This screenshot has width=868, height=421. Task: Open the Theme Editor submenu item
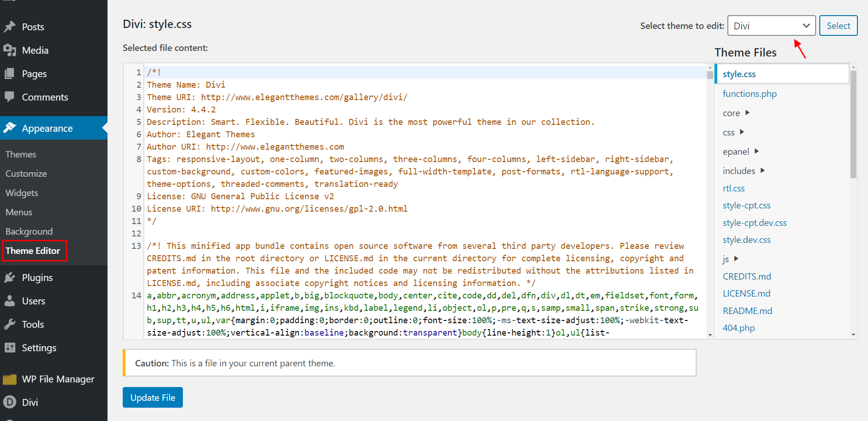tap(33, 251)
